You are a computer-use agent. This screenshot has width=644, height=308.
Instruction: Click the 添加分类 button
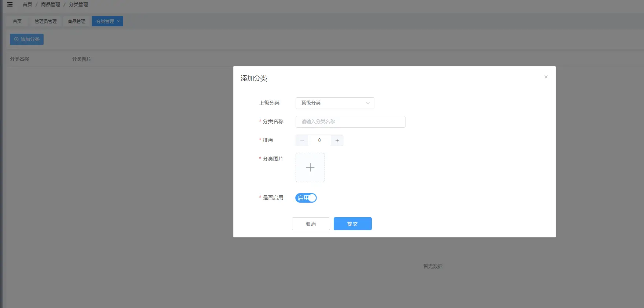pos(27,39)
